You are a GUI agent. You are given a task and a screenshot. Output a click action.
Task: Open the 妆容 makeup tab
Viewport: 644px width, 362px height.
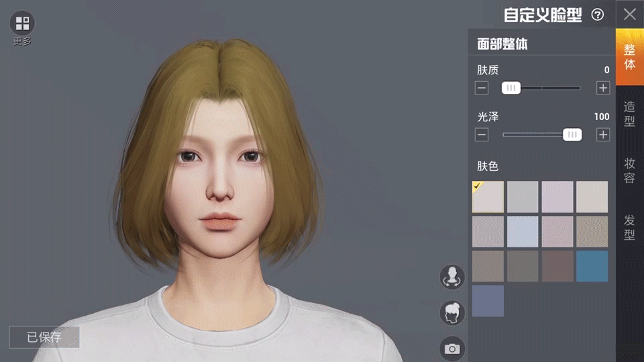coord(629,170)
